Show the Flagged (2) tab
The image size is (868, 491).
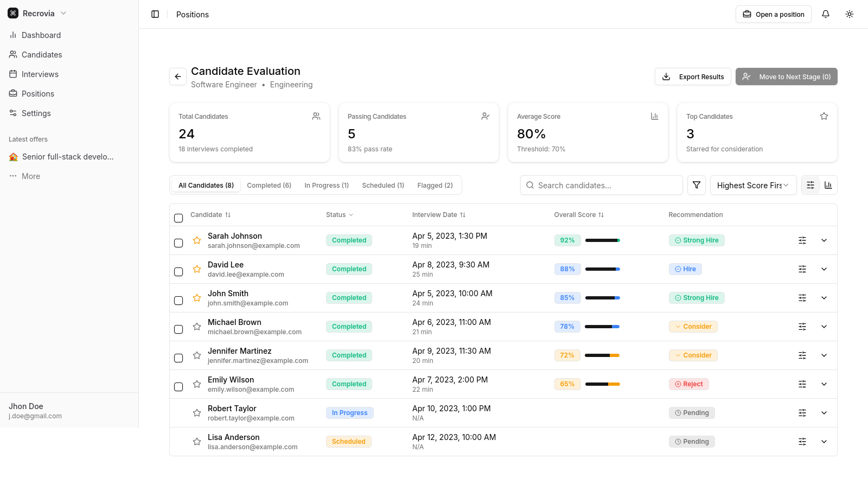point(435,185)
